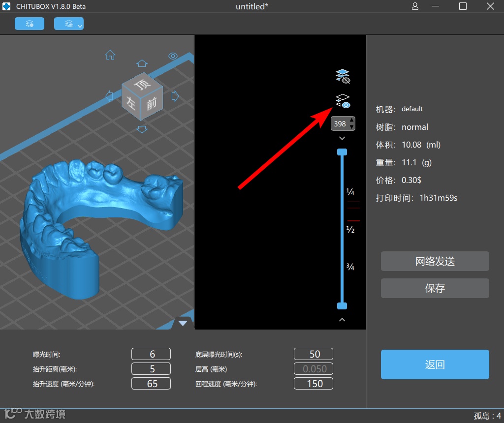
Task: Rotate view down with bottom arrow
Action: click(142, 129)
